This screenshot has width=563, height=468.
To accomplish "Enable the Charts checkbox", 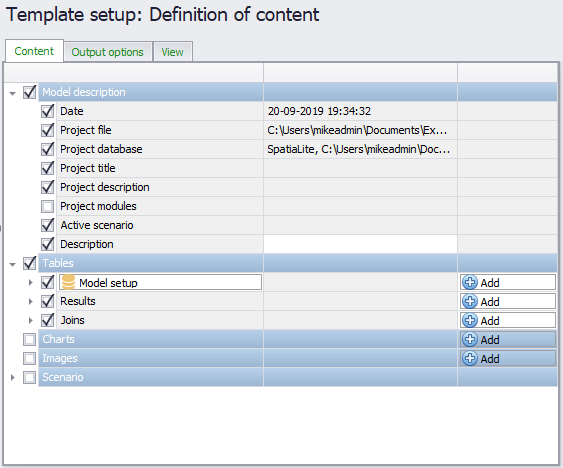I will (29, 339).
